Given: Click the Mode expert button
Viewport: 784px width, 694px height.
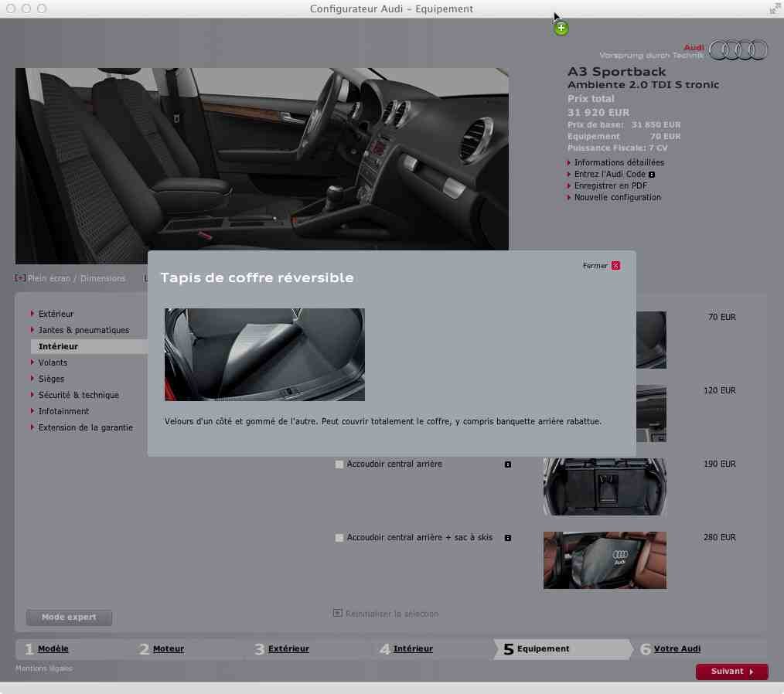Looking at the screenshot, I should click(x=69, y=617).
